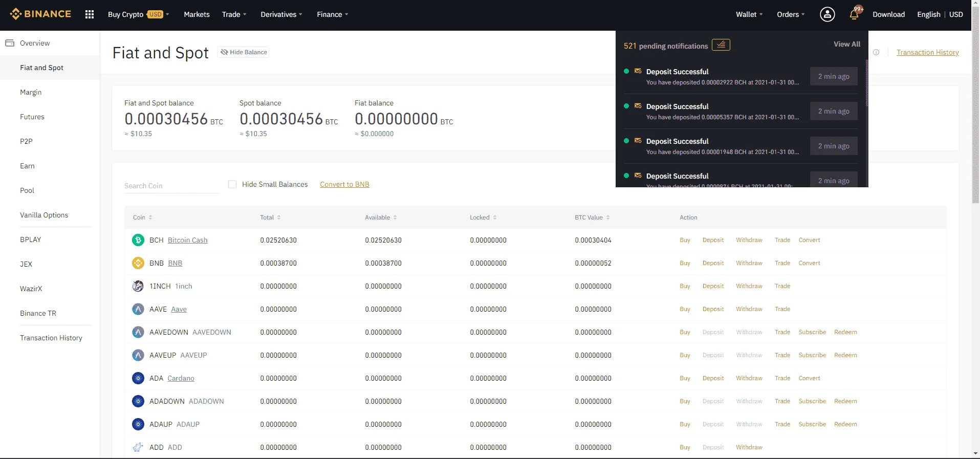Expand the Derivatives dropdown menu
This screenshot has height=459, width=980.
[x=281, y=14]
